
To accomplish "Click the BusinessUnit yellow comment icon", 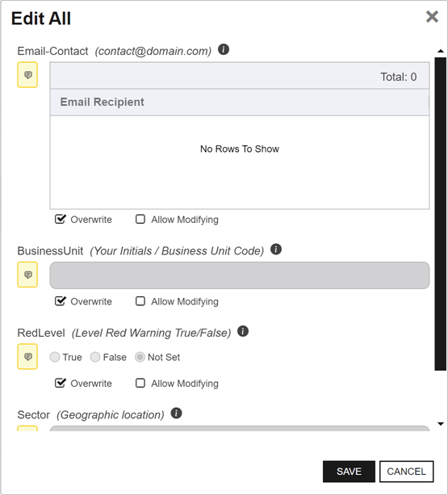I will point(27,275).
